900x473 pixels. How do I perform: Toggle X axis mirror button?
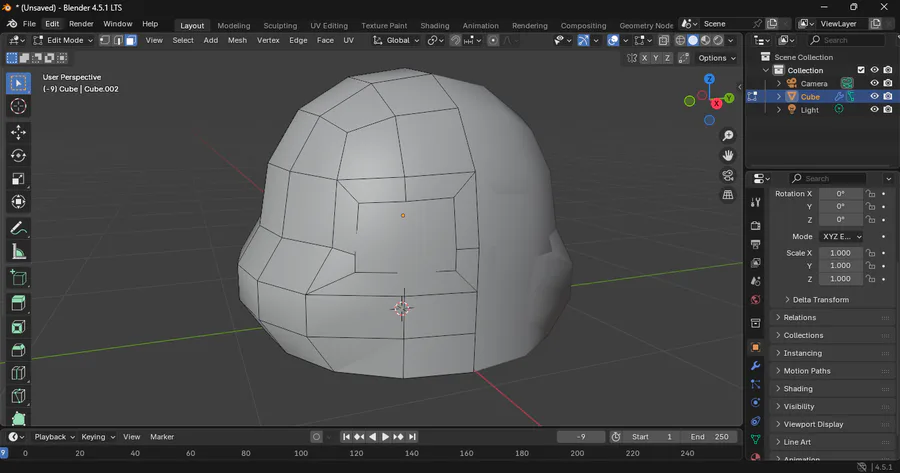tap(645, 58)
